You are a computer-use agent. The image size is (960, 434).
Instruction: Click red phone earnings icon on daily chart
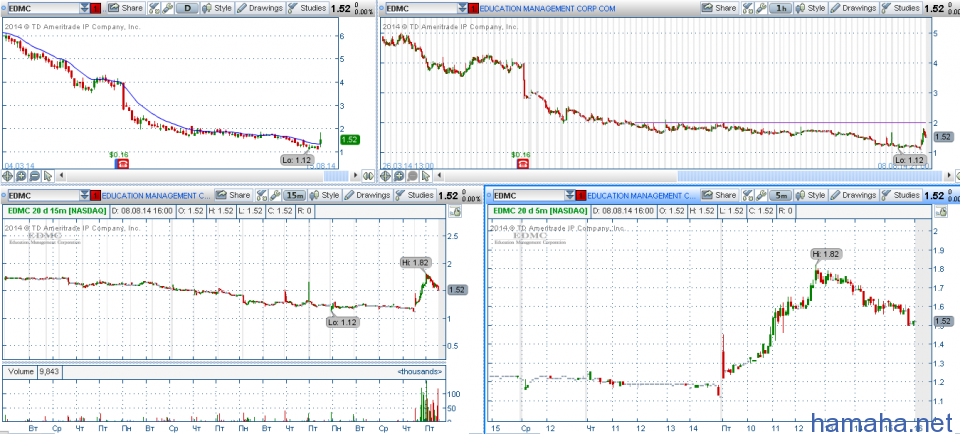122,163
